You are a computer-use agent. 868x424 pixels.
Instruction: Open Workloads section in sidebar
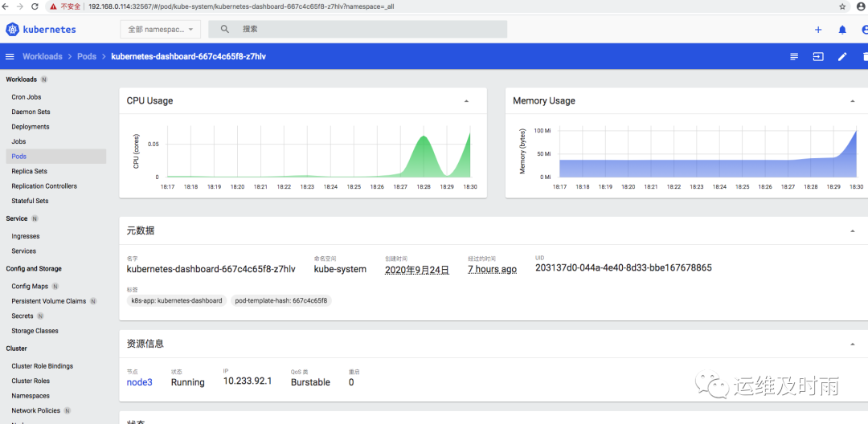click(22, 79)
